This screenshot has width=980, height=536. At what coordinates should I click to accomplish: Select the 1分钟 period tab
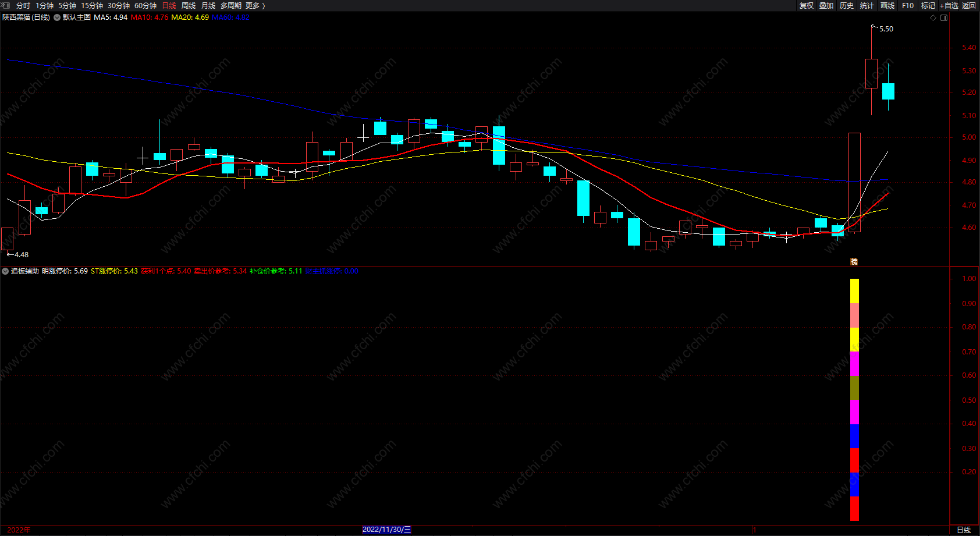44,5
